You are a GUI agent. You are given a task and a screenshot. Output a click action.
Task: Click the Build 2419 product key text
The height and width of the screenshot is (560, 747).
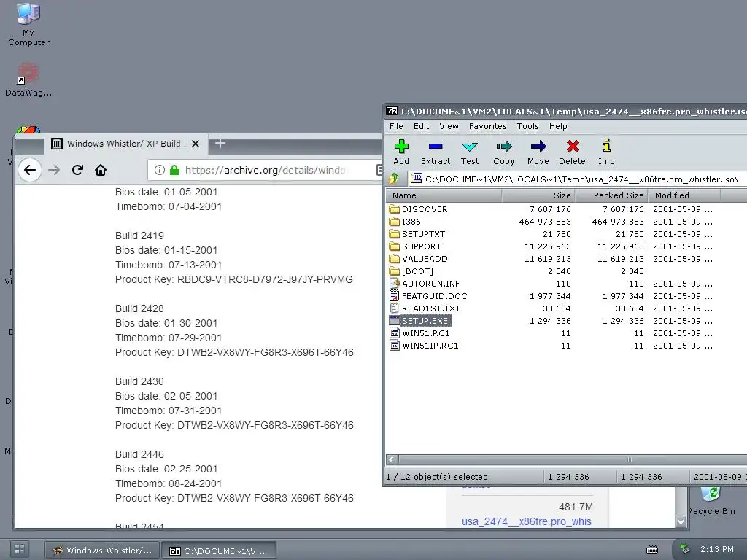(234, 279)
